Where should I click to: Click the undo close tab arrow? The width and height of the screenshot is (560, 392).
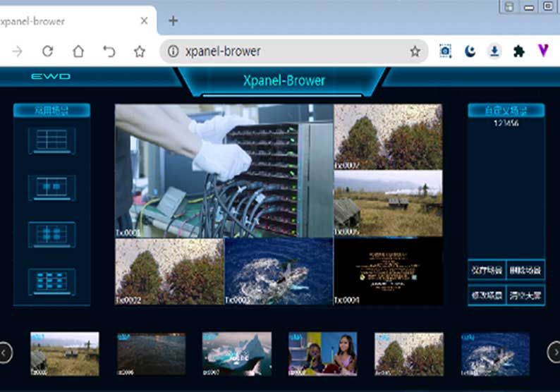click(109, 51)
